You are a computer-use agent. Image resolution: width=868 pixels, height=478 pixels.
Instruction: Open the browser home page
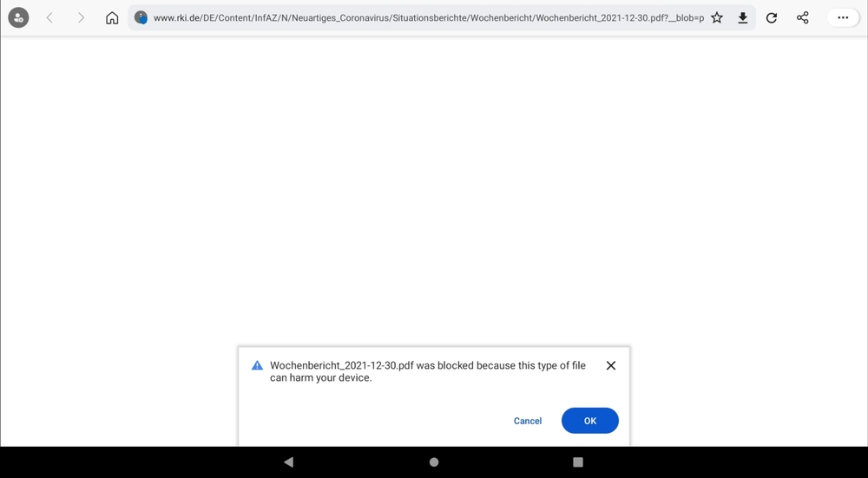pos(112,17)
